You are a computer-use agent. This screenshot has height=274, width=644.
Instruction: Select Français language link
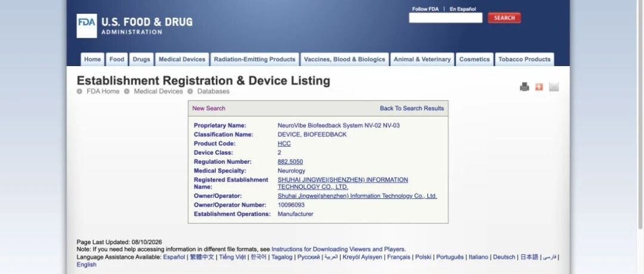(398, 257)
